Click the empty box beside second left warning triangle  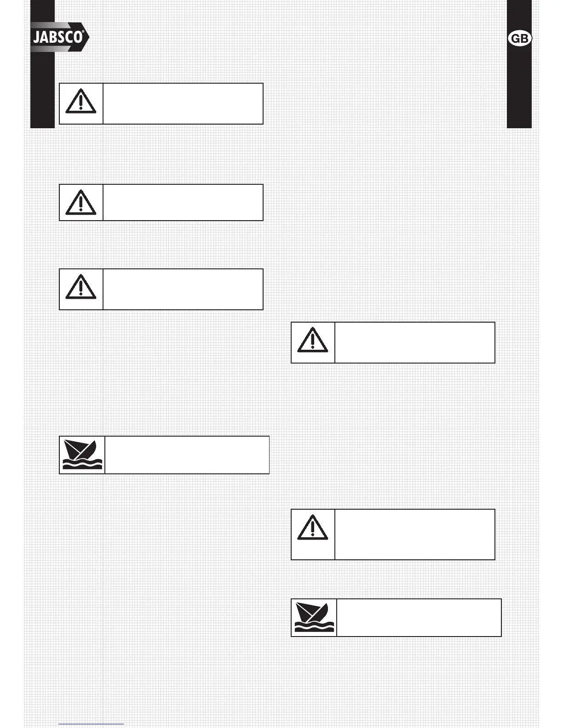183,202
